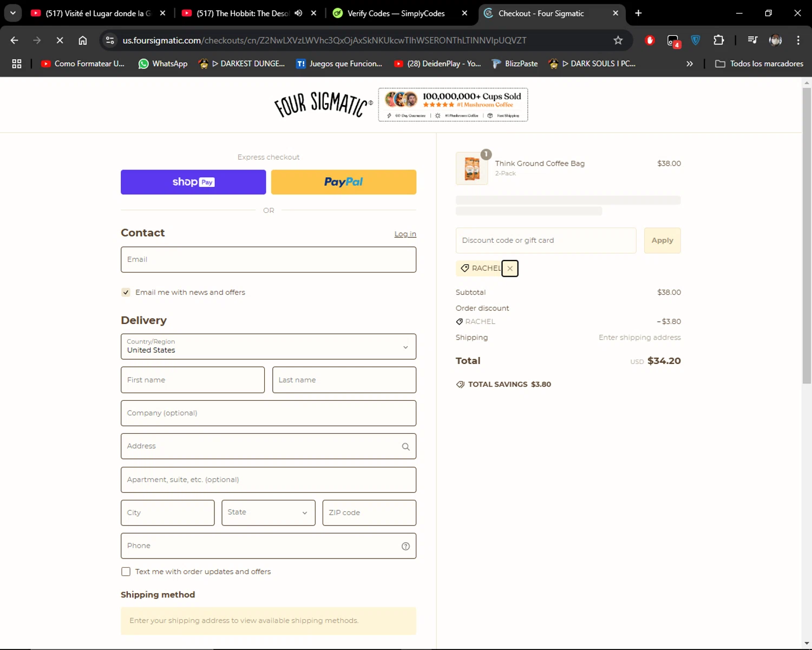Viewport: 812px width, 650px height.
Task: Open the extension with badge 4
Action: pyautogui.click(x=673, y=41)
